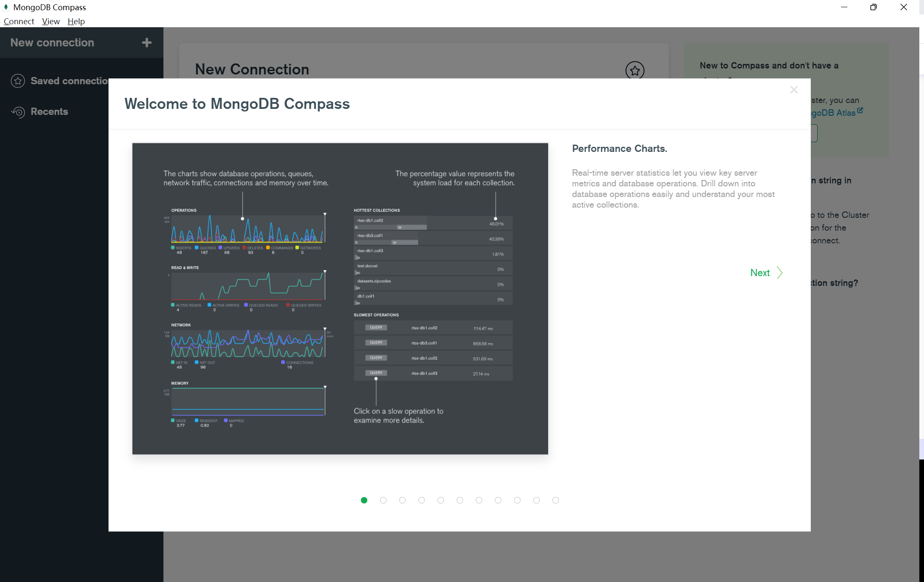Click the Performance Charts preview image
This screenshot has height=582, width=924.
pyautogui.click(x=340, y=299)
